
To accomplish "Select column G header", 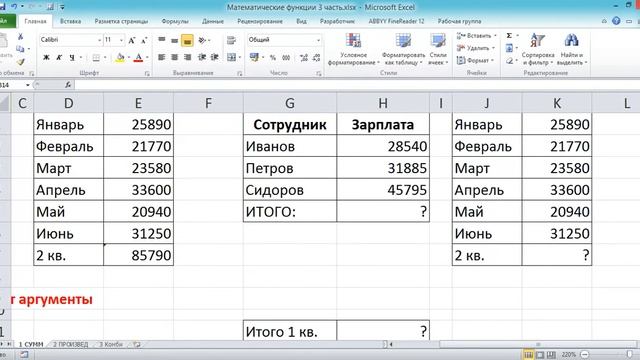I will 290,103.
